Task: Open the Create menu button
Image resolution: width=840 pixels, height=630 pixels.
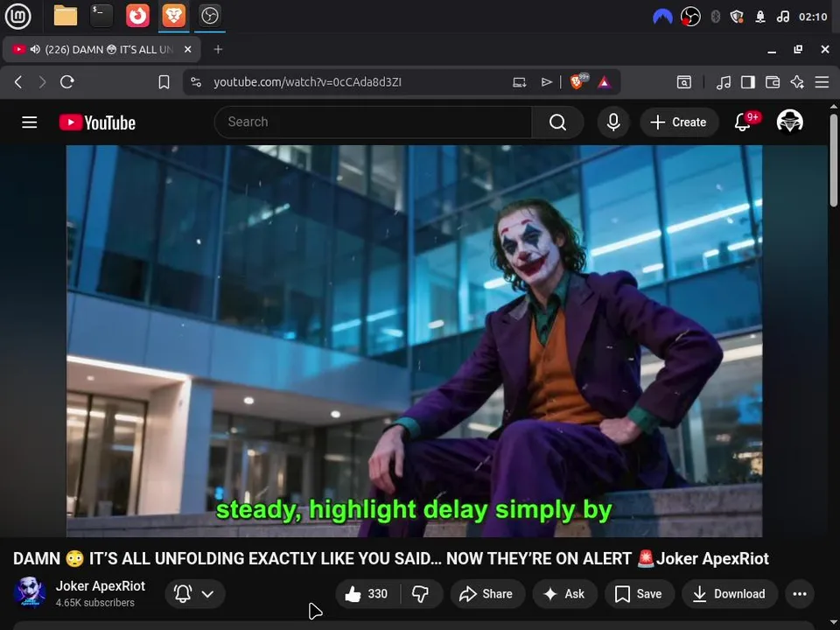Action: tap(678, 122)
